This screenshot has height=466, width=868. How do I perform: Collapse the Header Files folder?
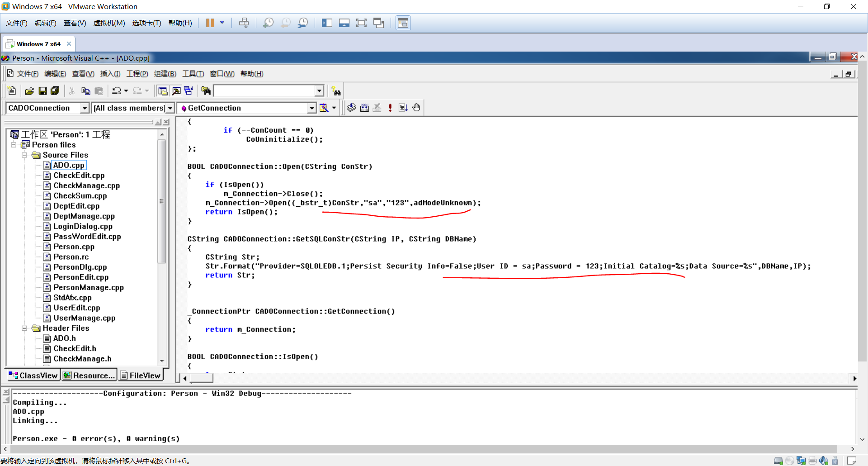point(24,328)
